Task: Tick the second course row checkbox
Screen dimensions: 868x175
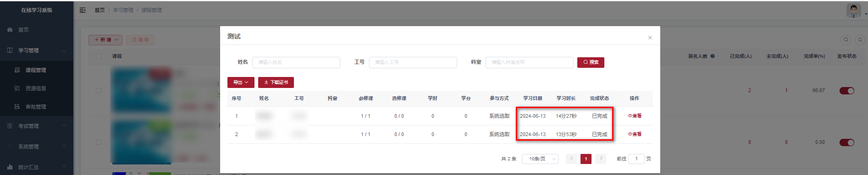Action: [x=98, y=142]
